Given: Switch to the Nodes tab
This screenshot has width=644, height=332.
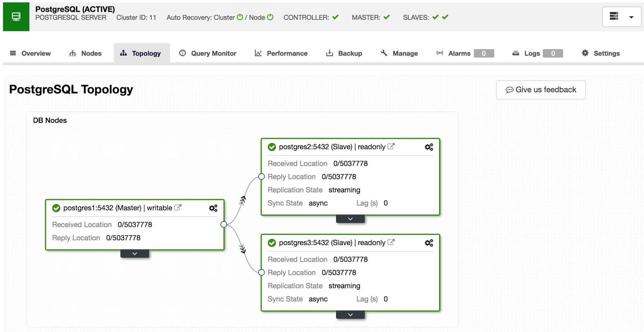Looking at the screenshot, I should pos(85,53).
